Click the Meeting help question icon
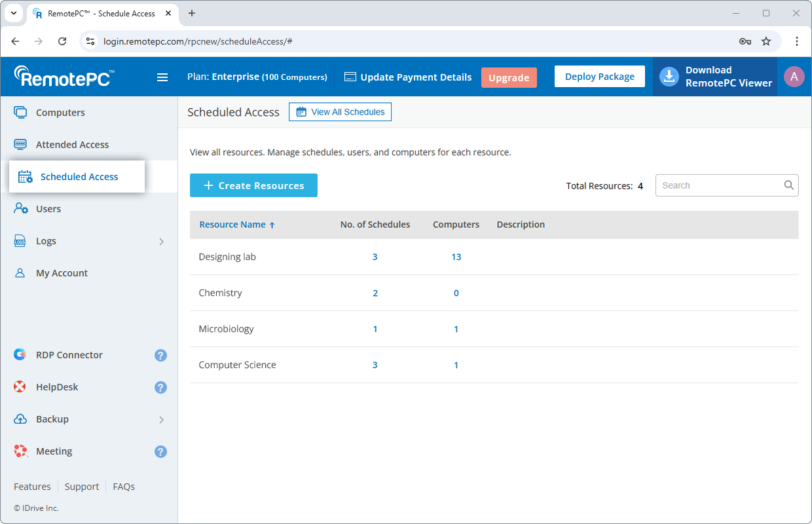Image resolution: width=812 pixels, height=524 pixels. (x=160, y=452)
